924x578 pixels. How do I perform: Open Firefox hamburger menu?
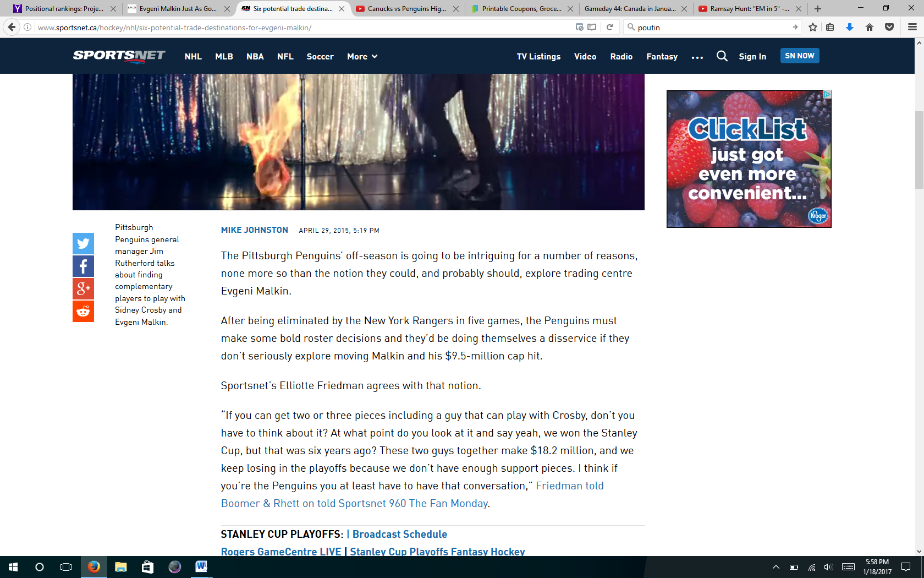pos(912,27)
